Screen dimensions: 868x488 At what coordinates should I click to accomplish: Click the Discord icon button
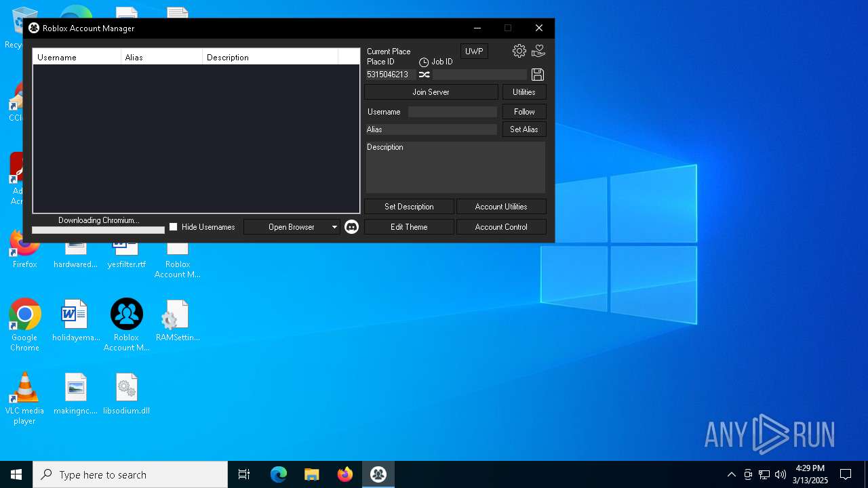click(351, 227)
